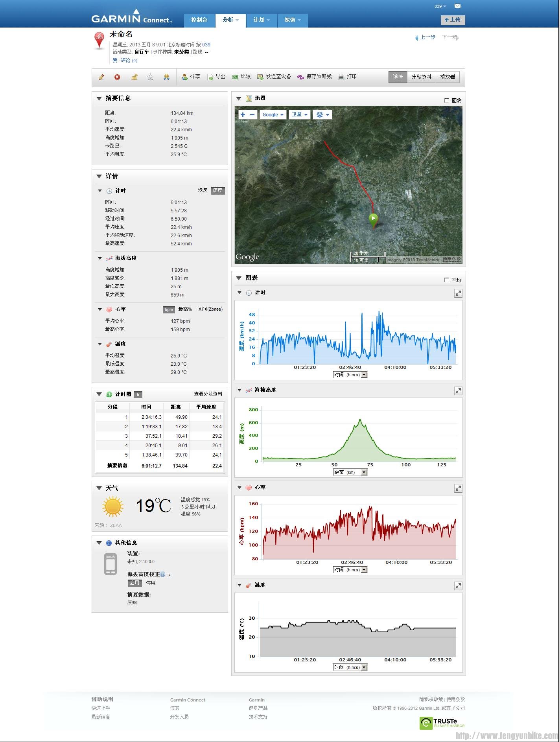Click the green start marker on map

373,220
